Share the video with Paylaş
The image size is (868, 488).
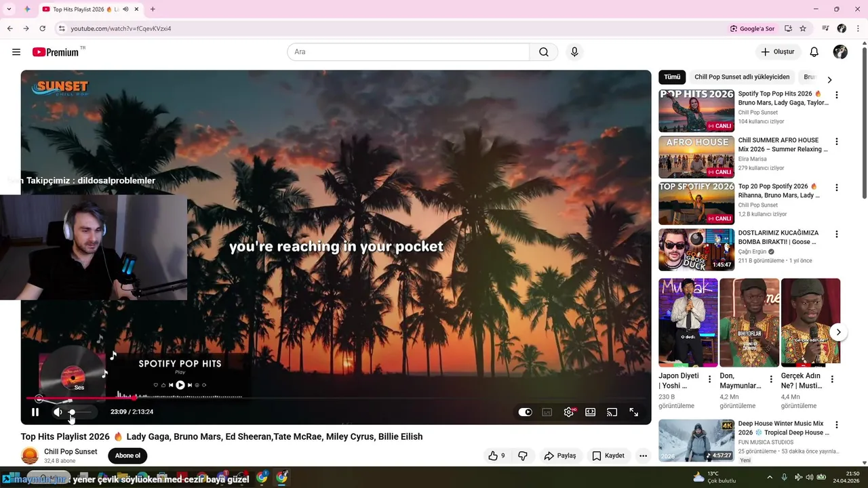[560, 456]
